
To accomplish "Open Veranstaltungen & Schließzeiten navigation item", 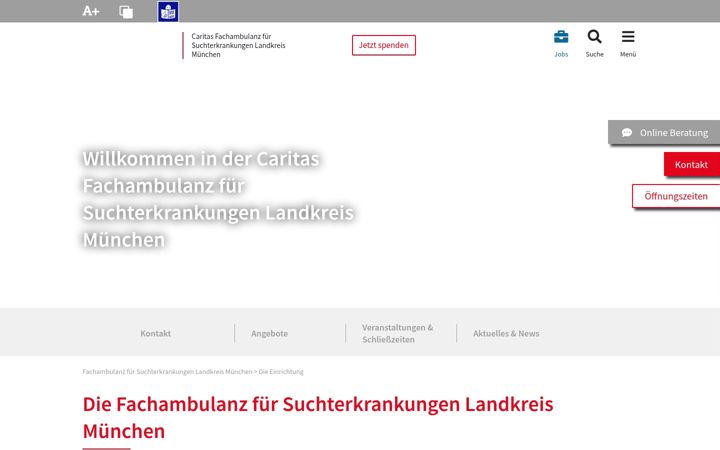I will click(x=398, y=333).
